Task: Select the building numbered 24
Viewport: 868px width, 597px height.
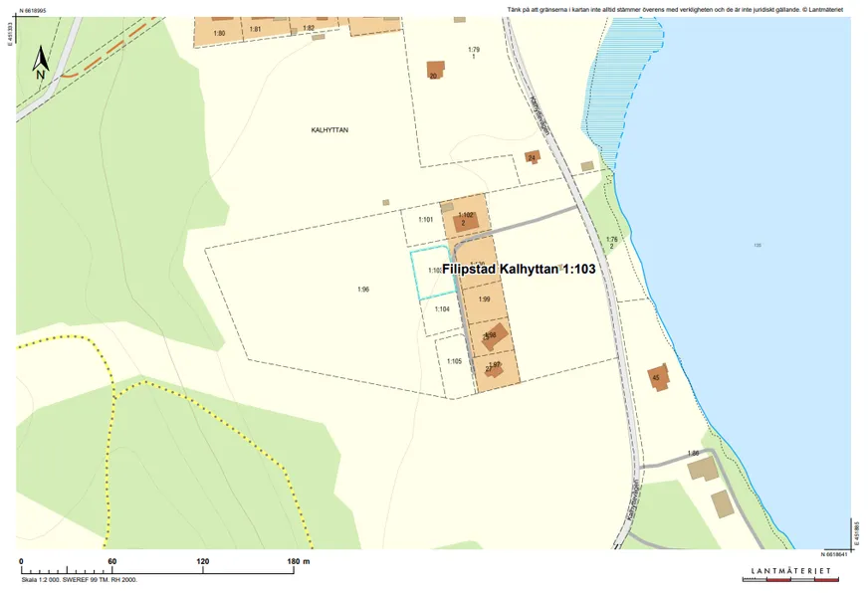Action: click(533, 157)
